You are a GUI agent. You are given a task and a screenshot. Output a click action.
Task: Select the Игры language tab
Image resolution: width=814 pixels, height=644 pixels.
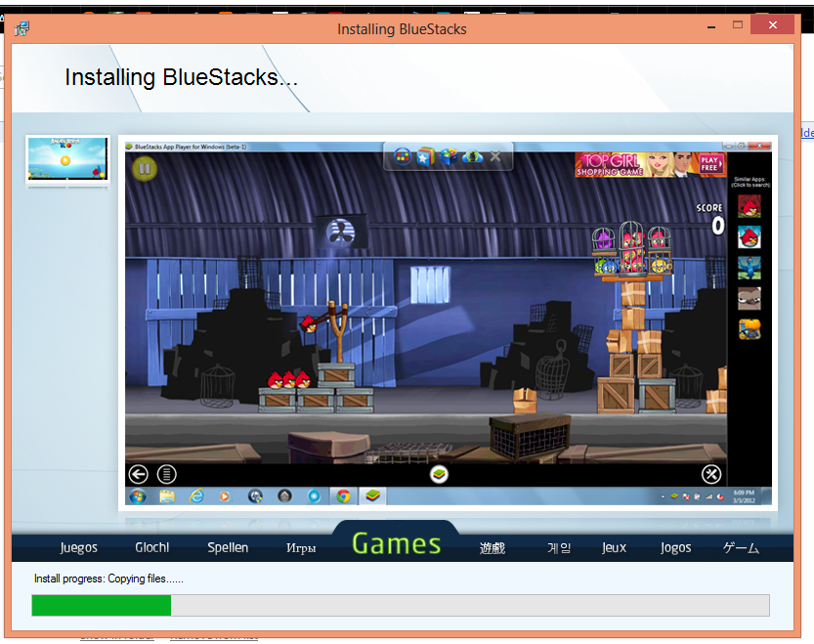(301, 548)
